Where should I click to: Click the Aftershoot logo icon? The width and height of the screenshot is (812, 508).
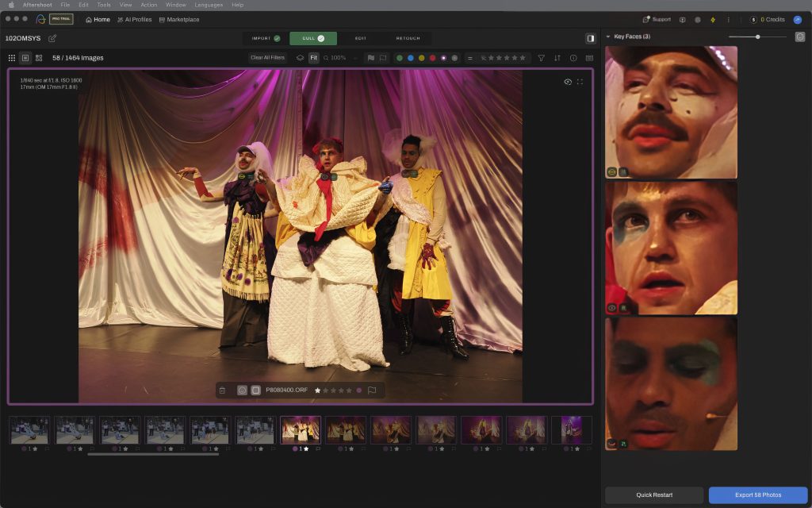pyautogui.click(x=40, y=19)
